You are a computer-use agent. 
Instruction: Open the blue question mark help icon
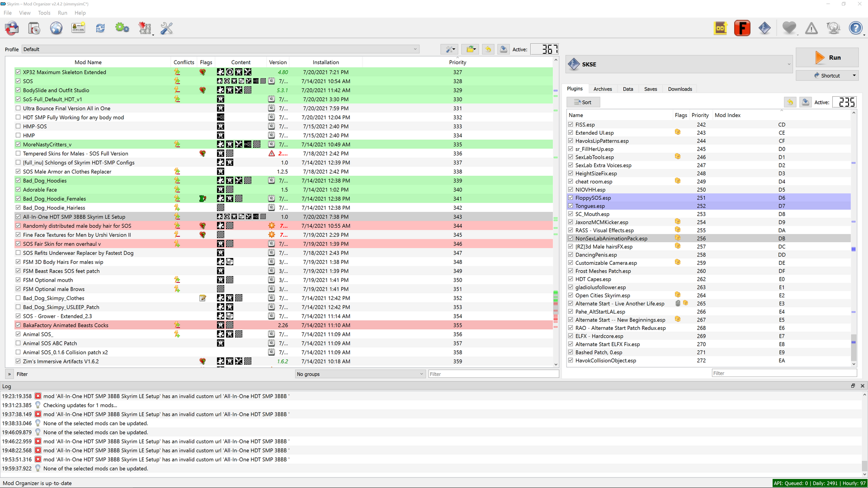coord(855,28)
